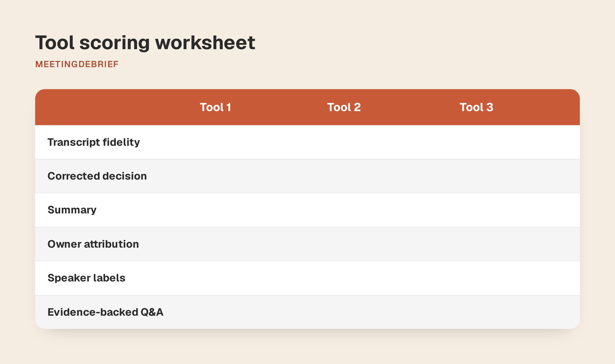Click the 'Owner attribution' row label

93,244
